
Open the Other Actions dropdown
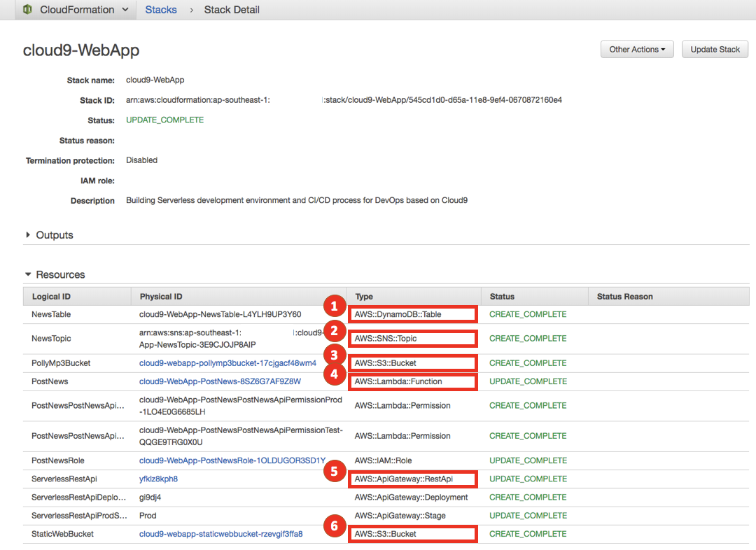pos(637,49)
